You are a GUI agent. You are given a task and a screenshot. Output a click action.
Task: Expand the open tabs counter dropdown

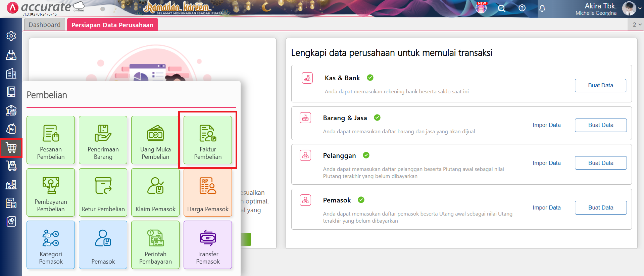tap(637, 25)
